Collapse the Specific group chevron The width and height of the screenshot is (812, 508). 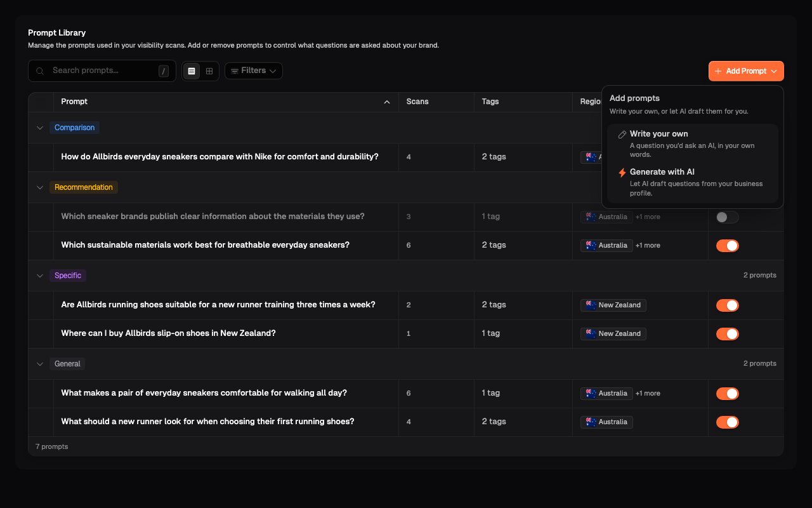[x=40, y=276]
